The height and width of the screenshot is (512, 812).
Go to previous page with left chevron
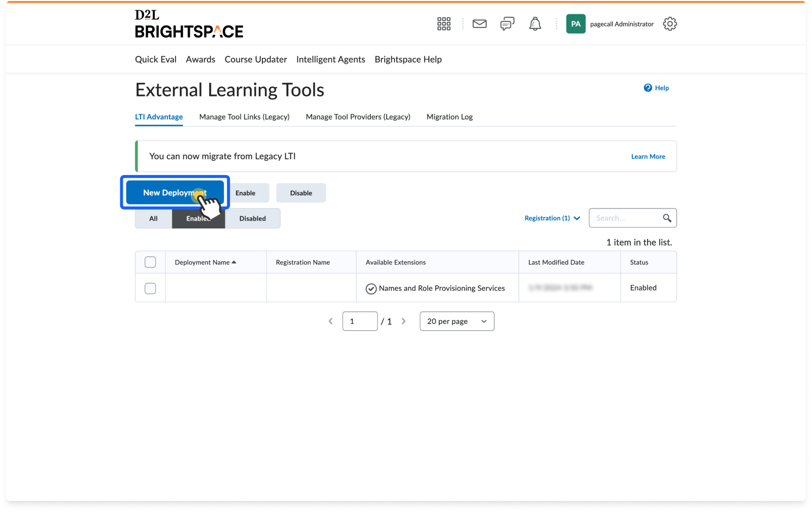tap(330, 321)
